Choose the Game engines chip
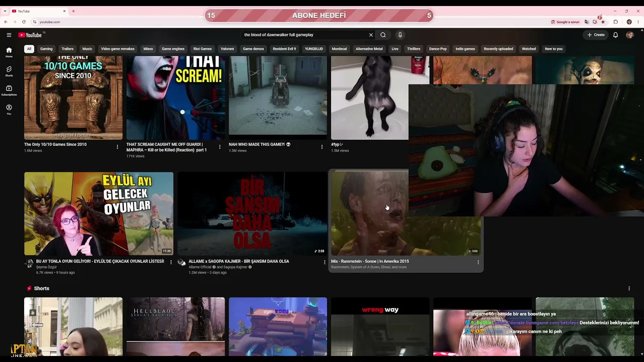 173,49
